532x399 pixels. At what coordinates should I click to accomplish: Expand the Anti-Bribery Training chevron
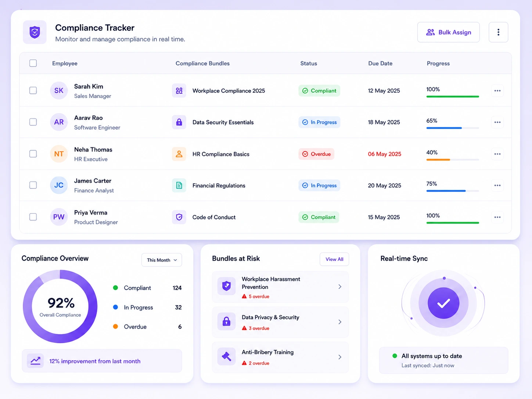click(x=340, y=357)
